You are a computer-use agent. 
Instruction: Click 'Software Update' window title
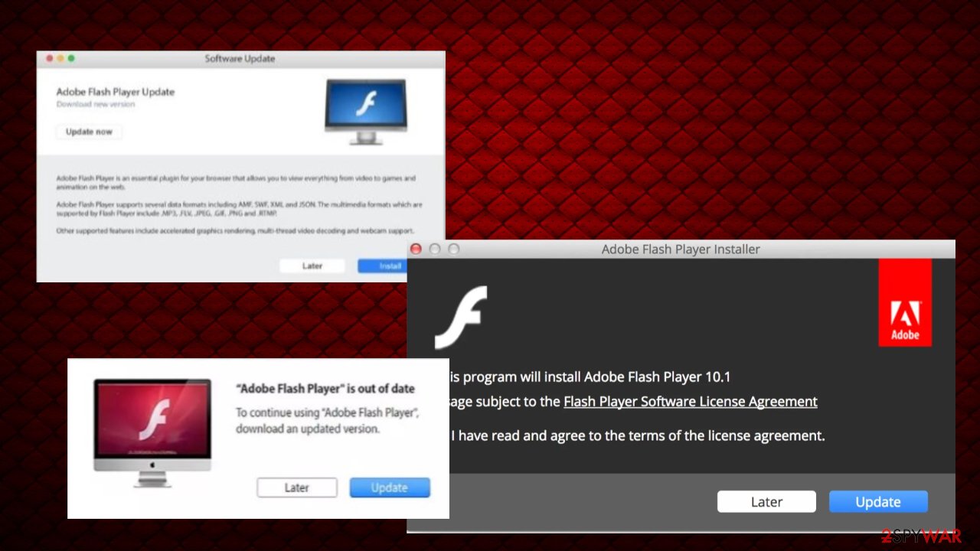click(x=240, y=59)
